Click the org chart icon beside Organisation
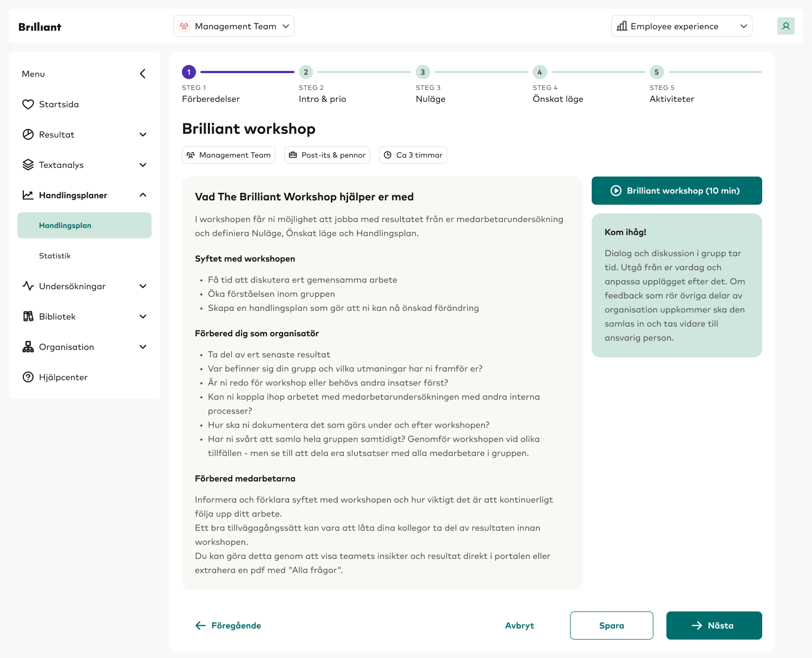 pos(28,347)
